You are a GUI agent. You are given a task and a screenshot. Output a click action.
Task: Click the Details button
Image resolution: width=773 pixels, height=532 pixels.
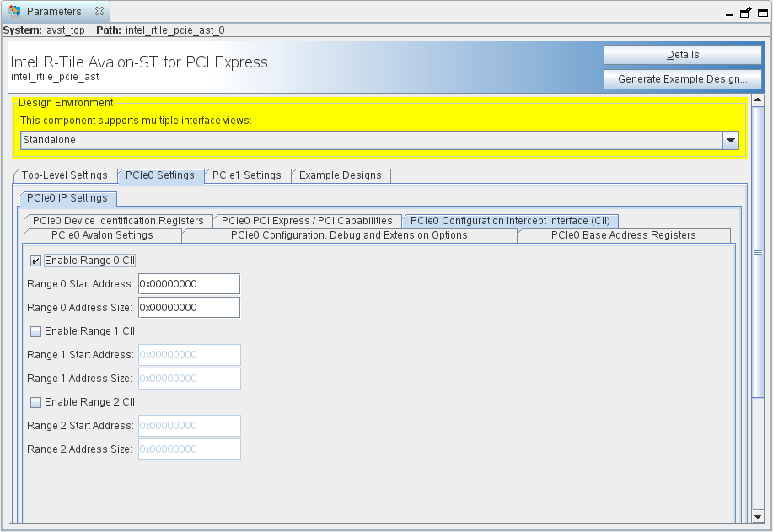683,55
